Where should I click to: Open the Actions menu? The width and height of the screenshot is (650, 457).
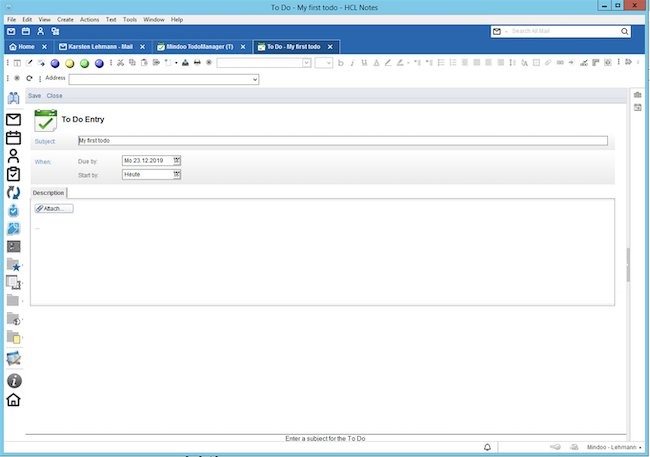point(89,19)
